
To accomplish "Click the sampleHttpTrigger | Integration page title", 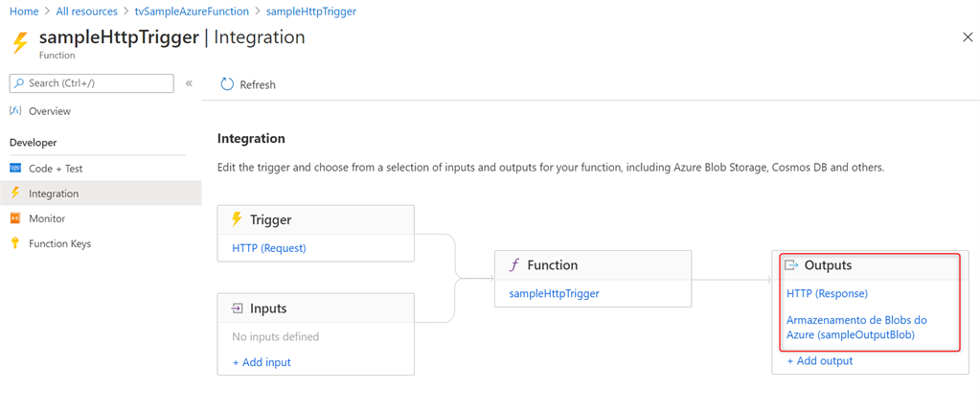I will coord(171,36).
